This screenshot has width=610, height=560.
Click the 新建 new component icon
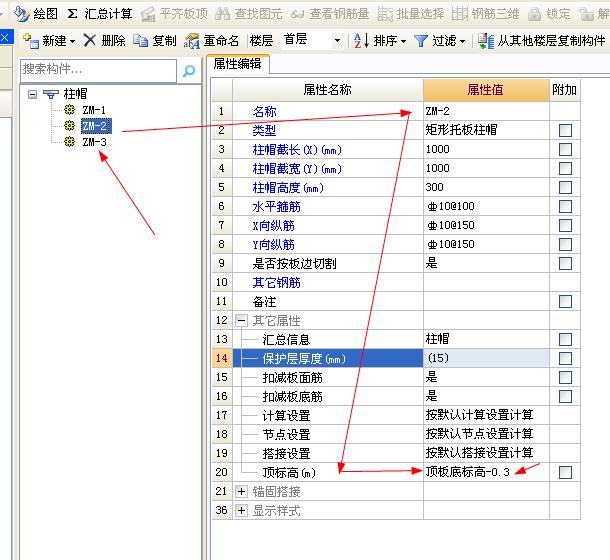(x=31, y=40)
